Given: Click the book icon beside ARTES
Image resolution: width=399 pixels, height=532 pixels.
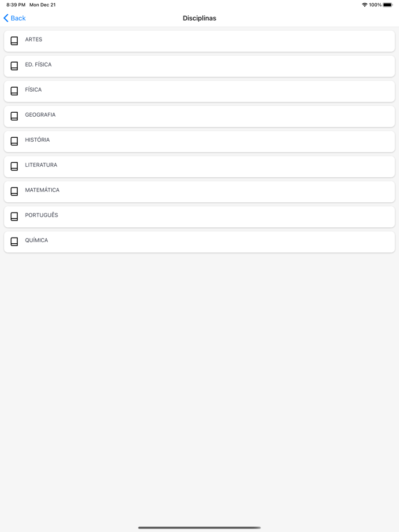Looking at the screenshot, I should point(14,41).
